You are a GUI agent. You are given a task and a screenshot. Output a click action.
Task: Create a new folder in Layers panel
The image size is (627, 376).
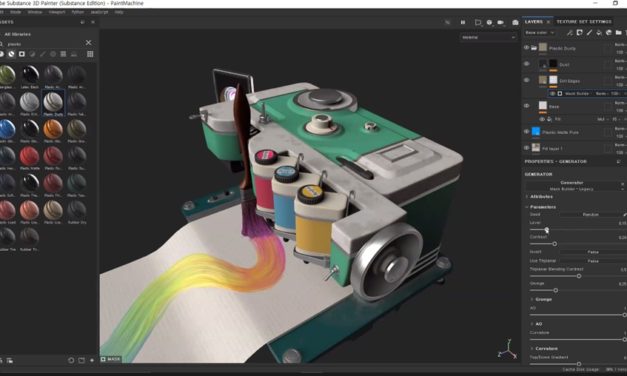pyautogui.click(x=618, y=33)
